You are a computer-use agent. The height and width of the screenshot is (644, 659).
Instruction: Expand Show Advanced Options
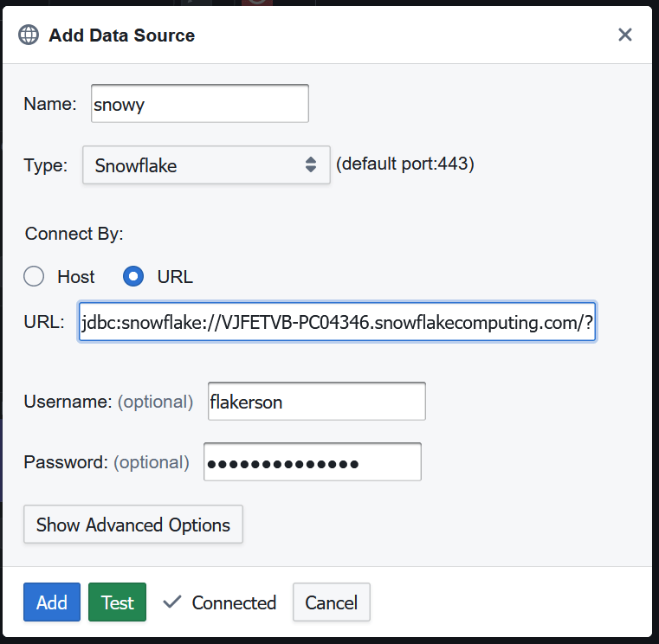[x=133, y=525]
